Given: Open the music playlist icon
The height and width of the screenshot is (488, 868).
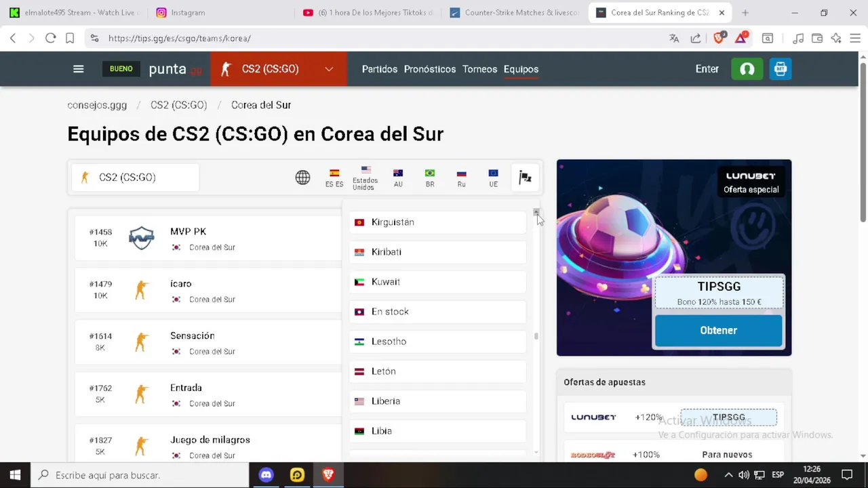Looking at the screenshot, I should (x=798, y=39).
